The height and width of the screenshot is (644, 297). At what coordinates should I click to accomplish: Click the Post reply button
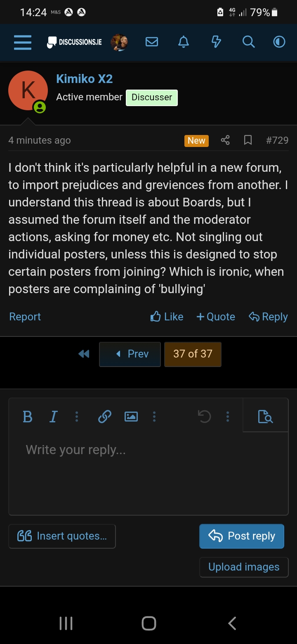point(242,536)
